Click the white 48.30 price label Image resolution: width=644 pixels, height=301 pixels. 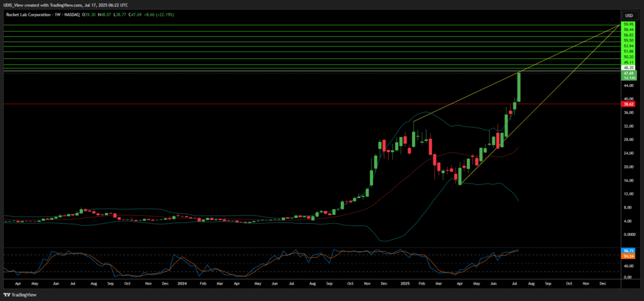[628, 67]
